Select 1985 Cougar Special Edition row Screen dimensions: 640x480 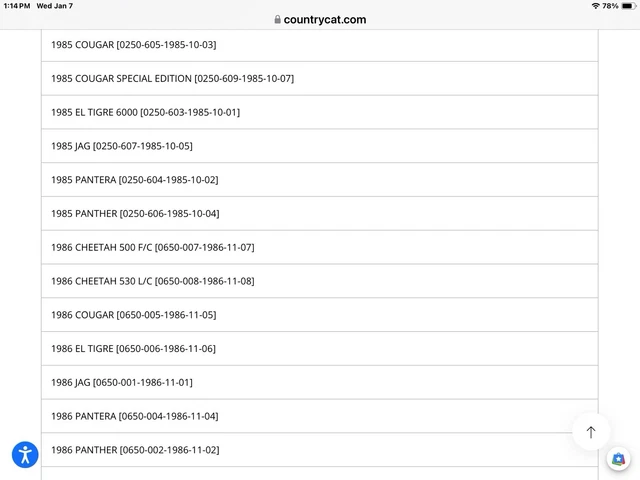[172, 78]
